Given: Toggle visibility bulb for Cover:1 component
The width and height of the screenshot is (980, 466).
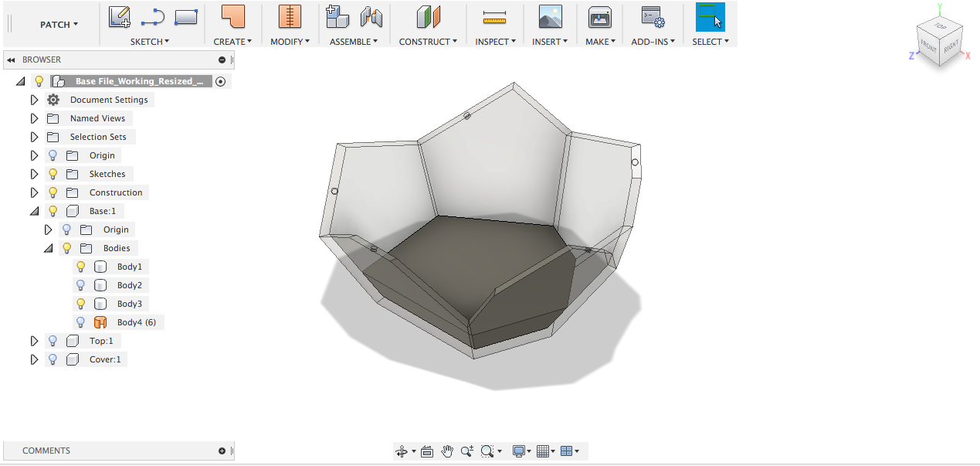Looking at the screenshot, I should (x=53, y=359).
